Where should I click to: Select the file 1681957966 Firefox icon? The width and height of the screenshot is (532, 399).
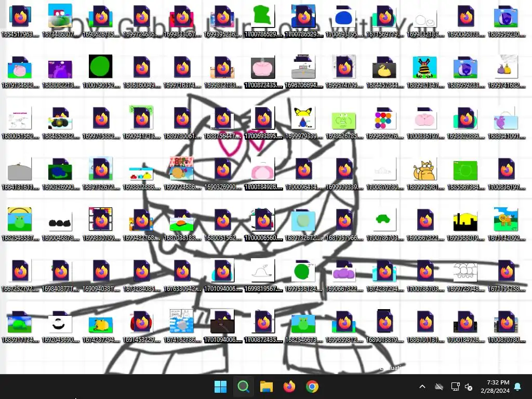[344, 220]
